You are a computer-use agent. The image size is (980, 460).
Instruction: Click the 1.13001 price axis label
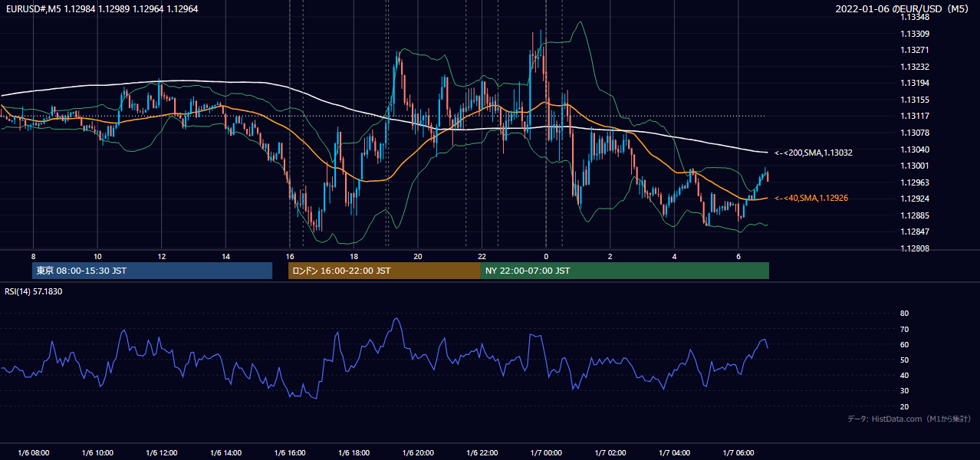pyautogui.click(x=915, y=166)
